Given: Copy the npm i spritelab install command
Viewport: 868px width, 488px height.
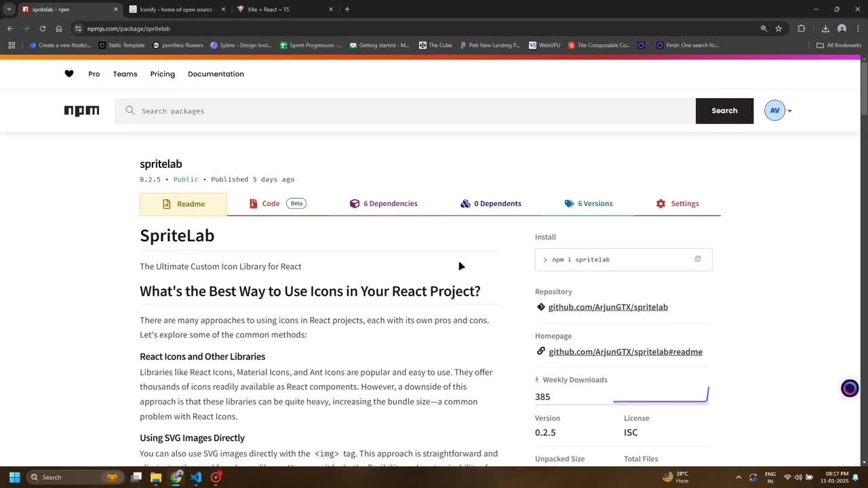Looking at the screenshot, I should pos(697,259).
